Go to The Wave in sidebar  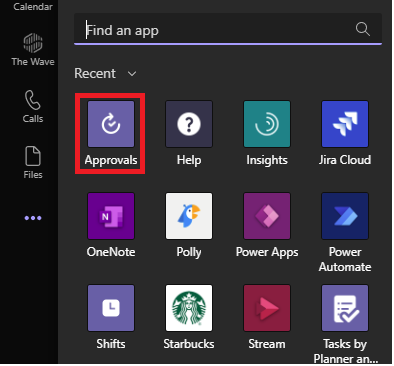point(33,49)
